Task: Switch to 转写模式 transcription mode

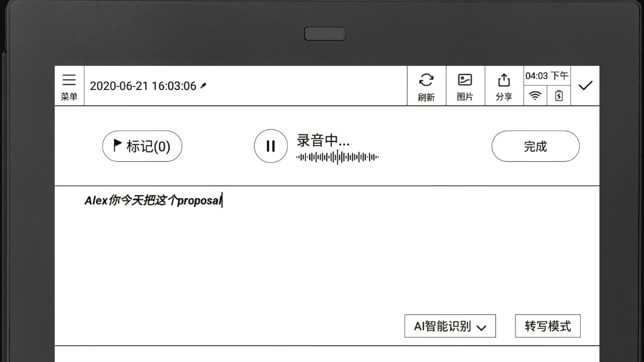Action: tap(548, 326)
